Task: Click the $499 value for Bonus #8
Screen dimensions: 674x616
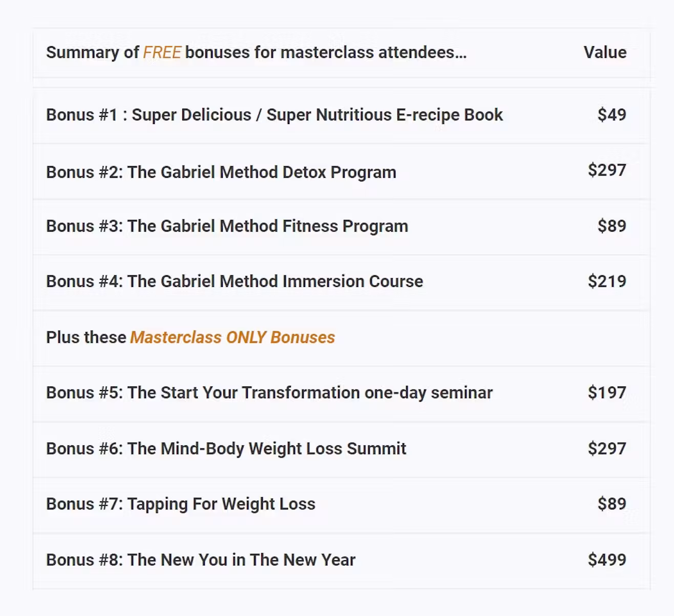Action: pos(607,560)
